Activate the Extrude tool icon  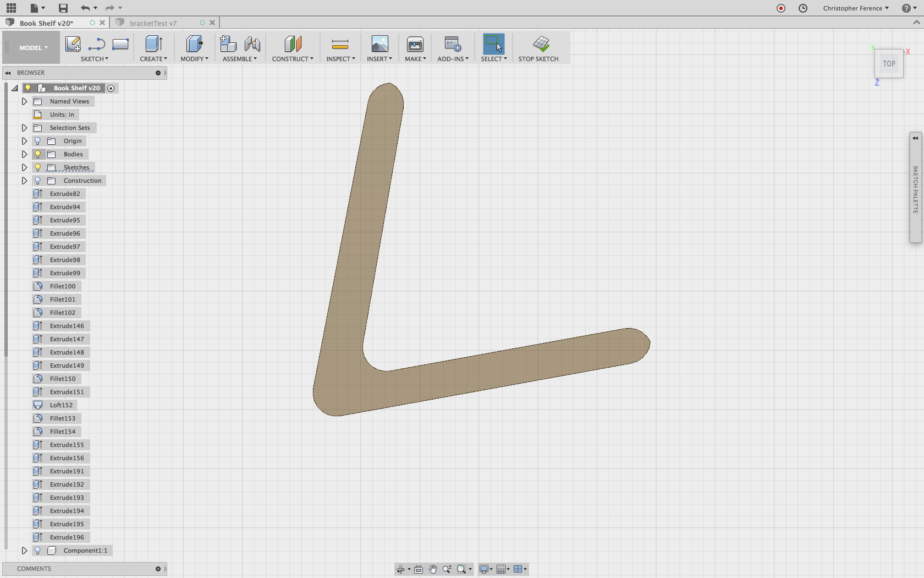click(153, 44)
